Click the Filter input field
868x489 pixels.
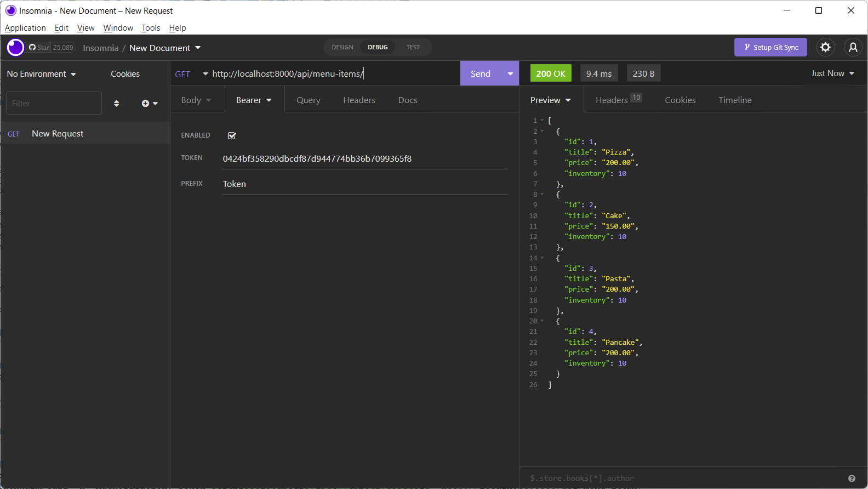(54, 104)
